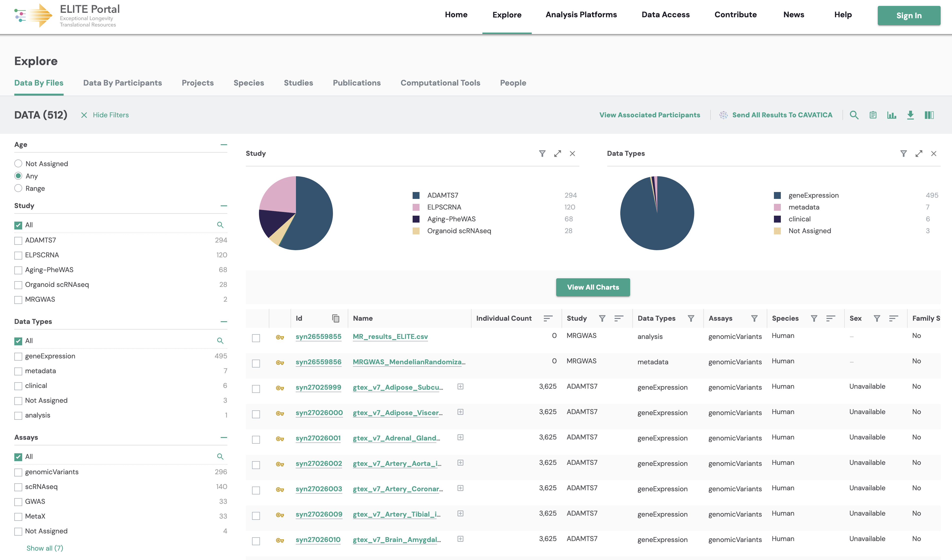Click View Associated Participants link

tap(649, 115)
